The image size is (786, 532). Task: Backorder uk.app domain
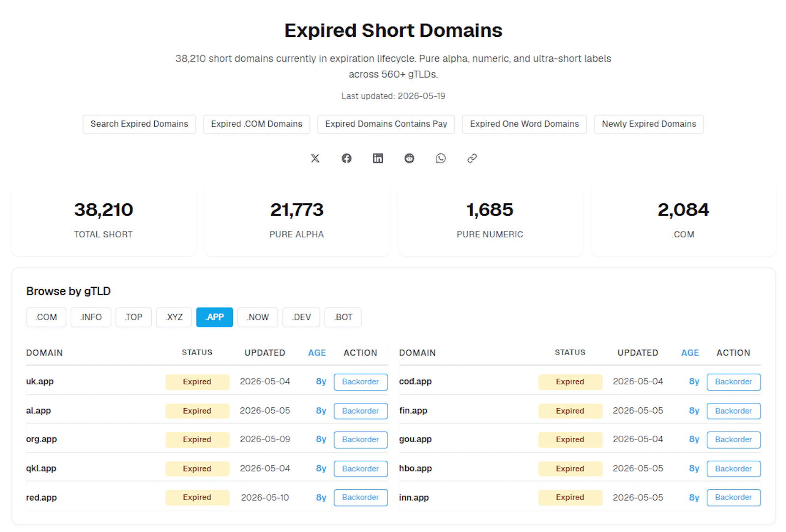pyautogui.click(x=361, y=382)
